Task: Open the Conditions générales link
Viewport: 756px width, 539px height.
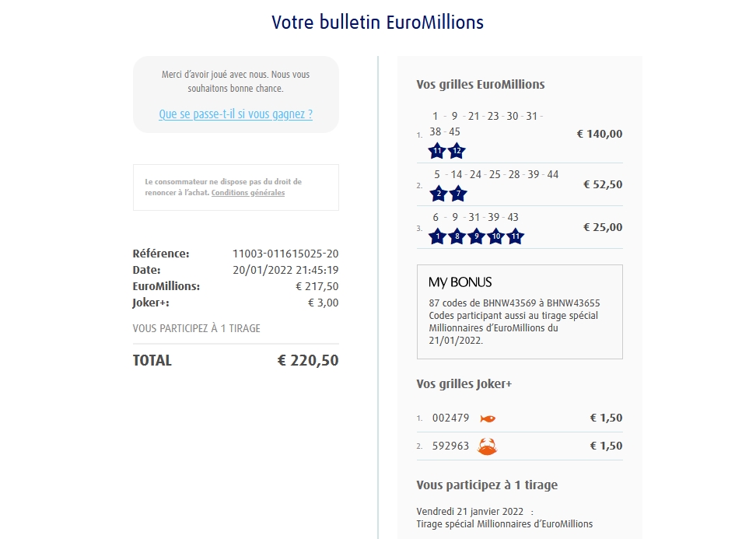Action: (x=248, y=193)
